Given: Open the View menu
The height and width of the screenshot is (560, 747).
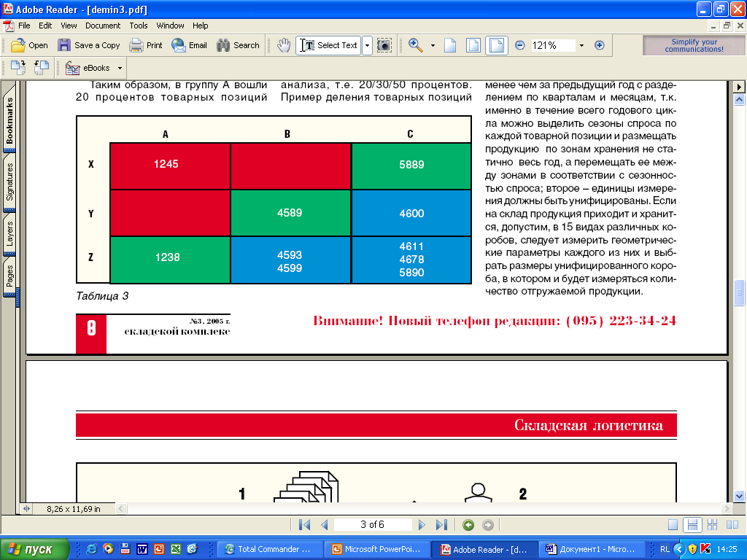Looking at the screenshot, I should point(69,26).
